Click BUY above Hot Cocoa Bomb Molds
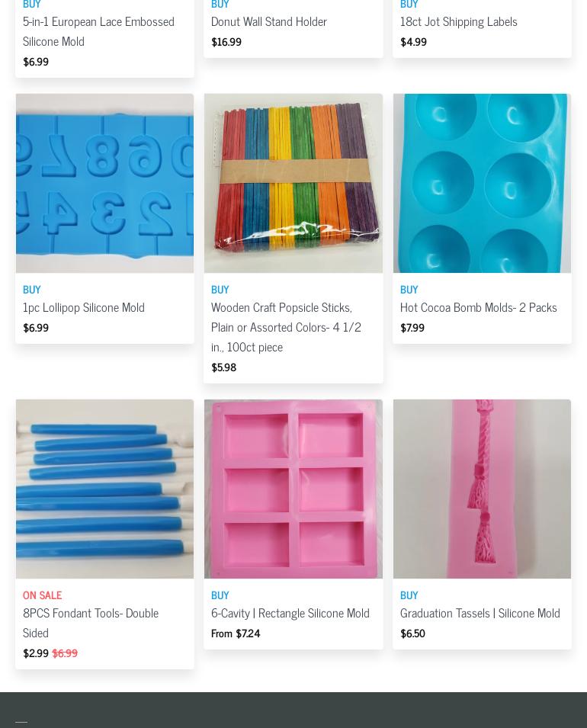 coord(409,290)
